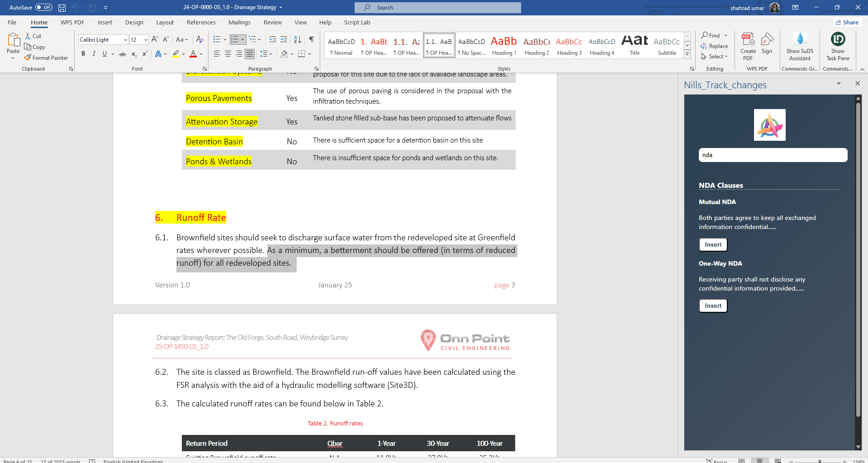This screenshot has height=463, width=868.
Task: Apply the Title style
Action: pyautogui.click(x=635, y=45)
